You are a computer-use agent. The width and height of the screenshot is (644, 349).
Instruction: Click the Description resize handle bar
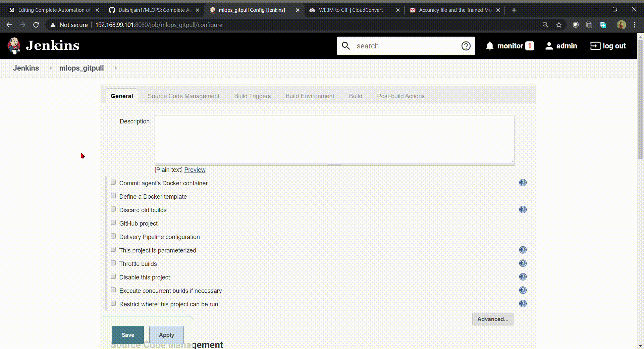tap(334, 164)
